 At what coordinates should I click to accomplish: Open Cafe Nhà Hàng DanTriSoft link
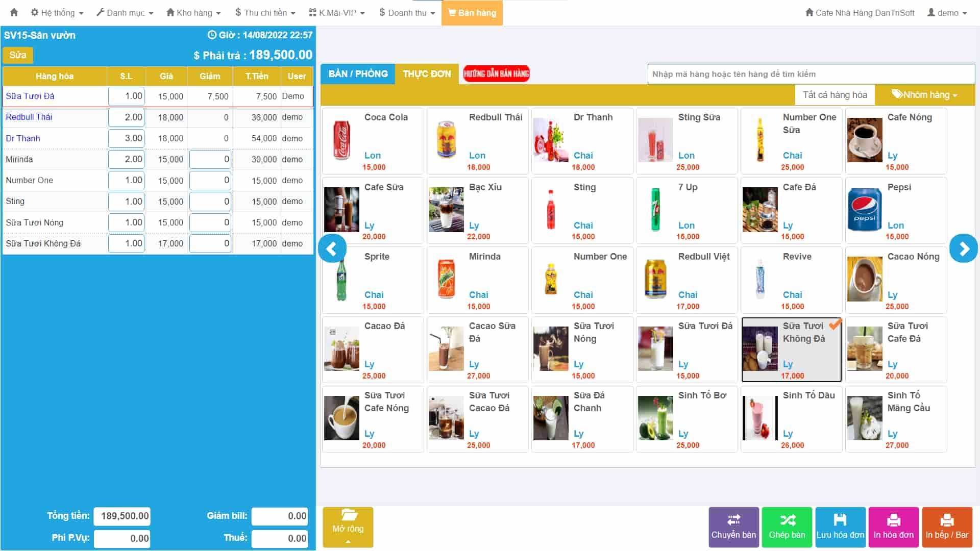[860, 13]
